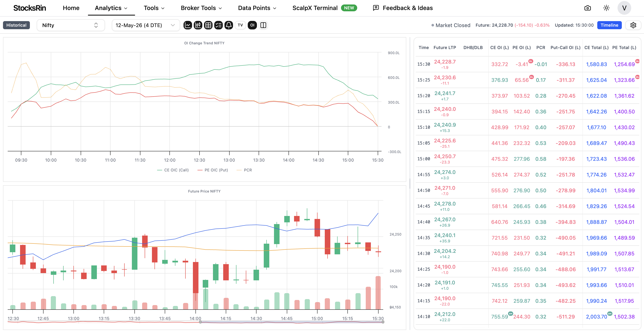Screen dimensions: 644x333
Task: Toggle the line chart view icon
Action: [188, 25]
